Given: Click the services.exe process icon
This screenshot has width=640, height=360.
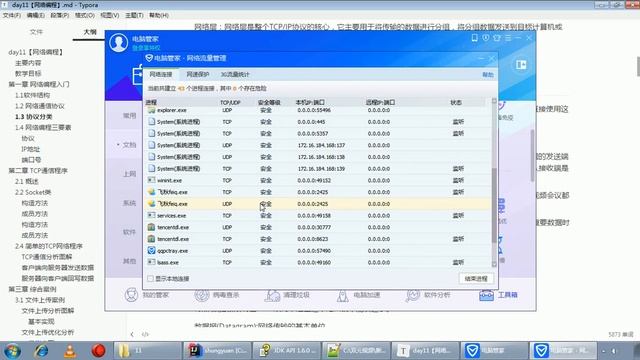Looking at the screenshot, I should coord(151,216).
